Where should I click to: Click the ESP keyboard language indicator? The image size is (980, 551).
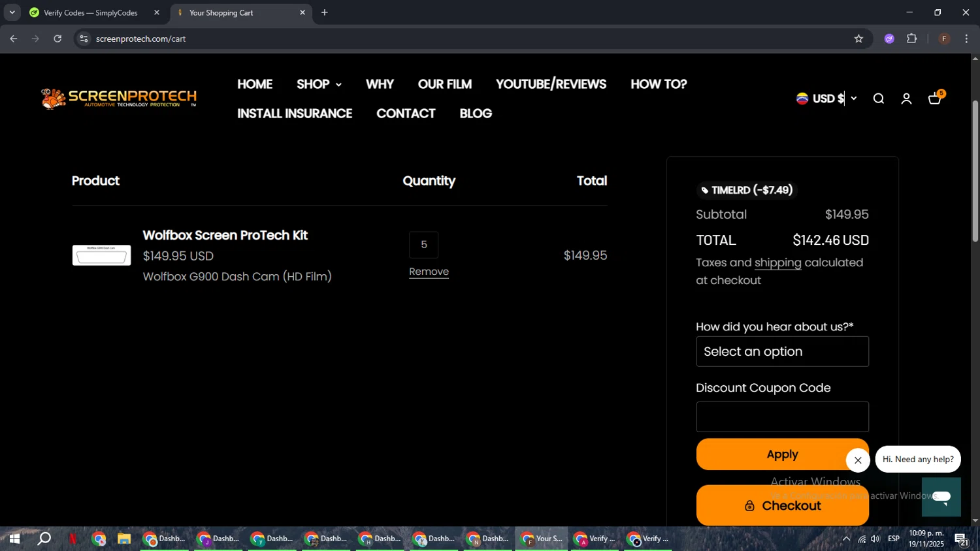[894, 539]
